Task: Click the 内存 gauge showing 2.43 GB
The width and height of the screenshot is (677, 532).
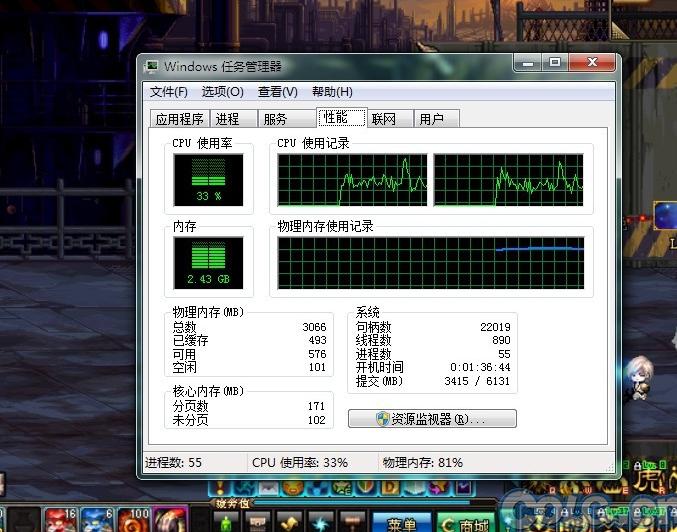Action: click(x=209, y=263)
